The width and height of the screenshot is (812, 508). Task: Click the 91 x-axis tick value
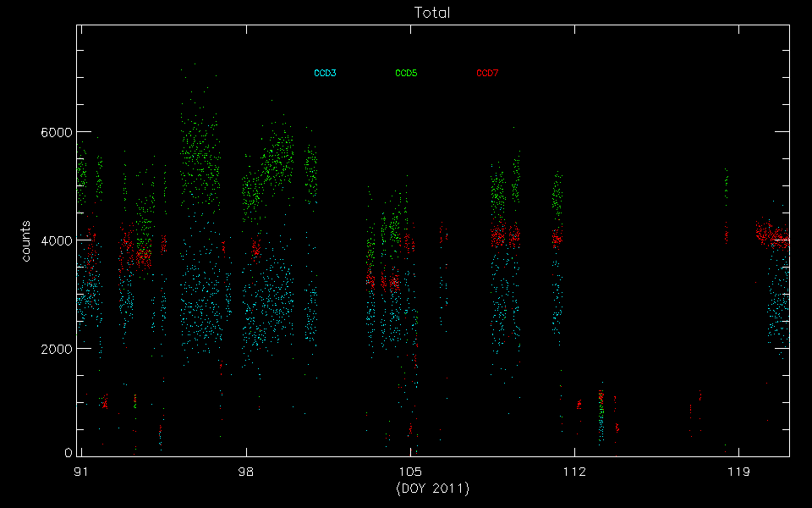click(x=80, y=472)
